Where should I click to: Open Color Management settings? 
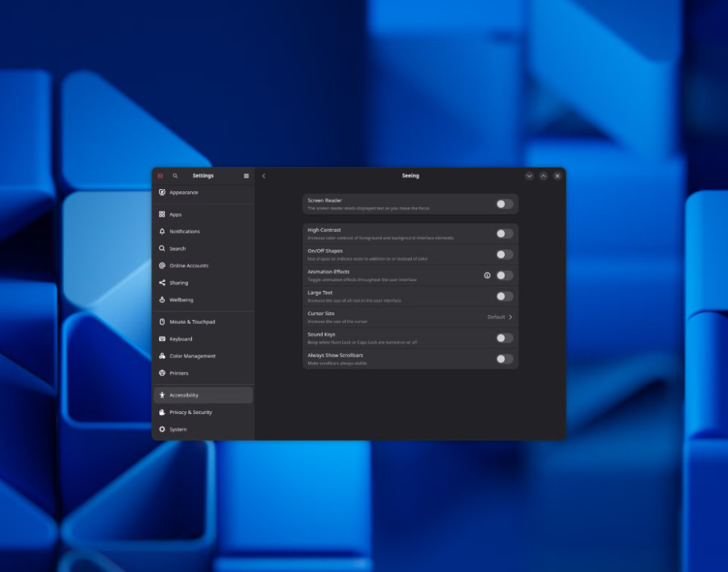[x=192, y=356]
